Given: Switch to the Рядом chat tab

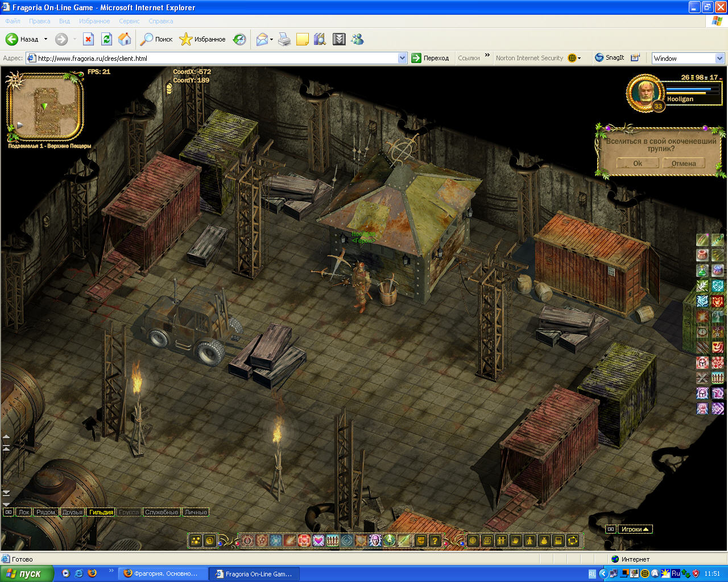Looking at the screenshot, I should point(45,512).
